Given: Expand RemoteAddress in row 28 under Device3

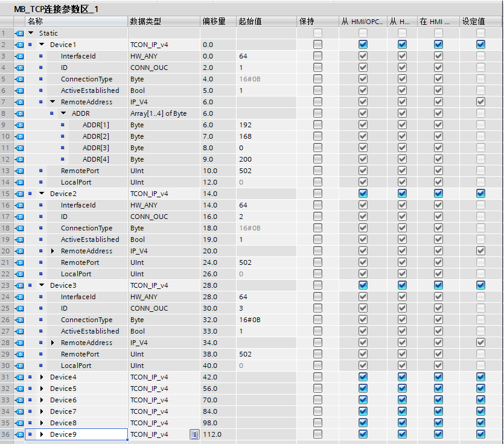Looking at the screenshot, I should coord(53,343).
